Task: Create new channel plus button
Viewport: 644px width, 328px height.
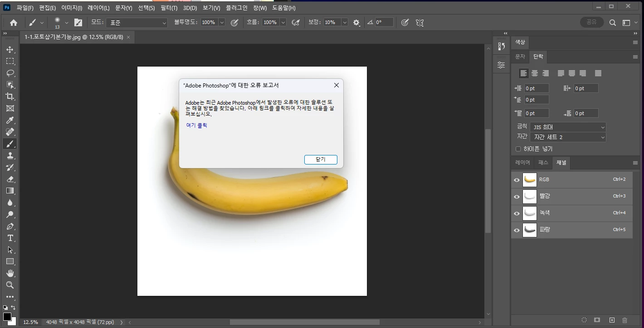Action: (x=612, y=320)
